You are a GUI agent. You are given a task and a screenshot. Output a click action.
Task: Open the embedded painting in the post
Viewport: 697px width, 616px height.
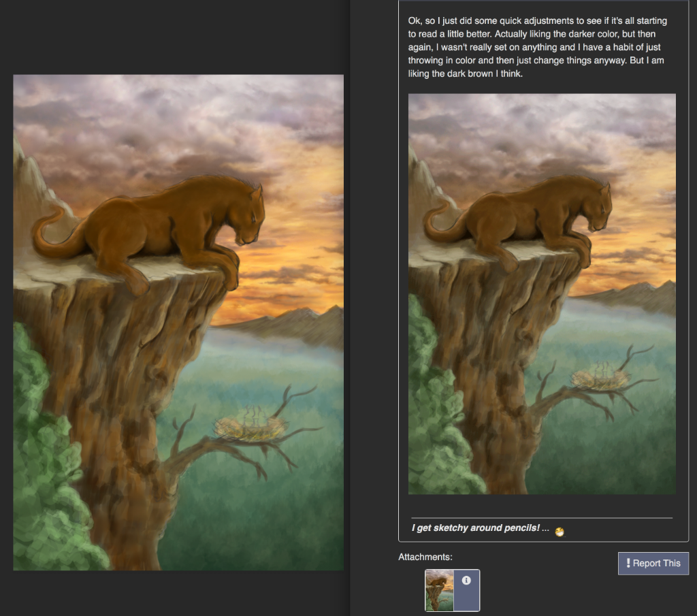click(542, 294)
